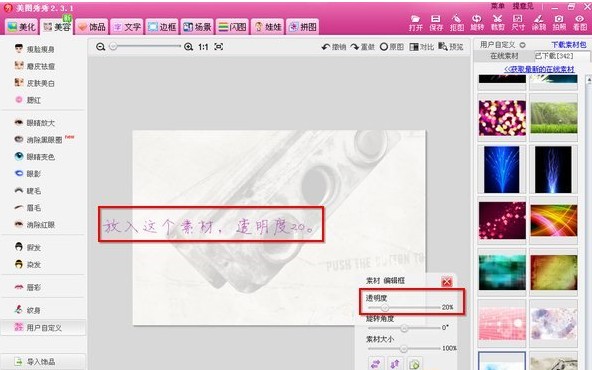Open the 眼睛放大 eye enlarge tool

click(x=35, y=123)
